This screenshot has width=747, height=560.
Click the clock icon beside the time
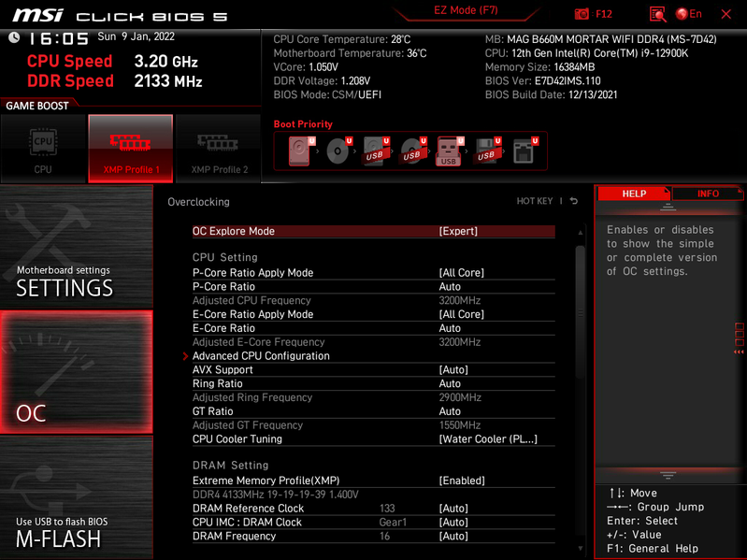coord(14,37)
